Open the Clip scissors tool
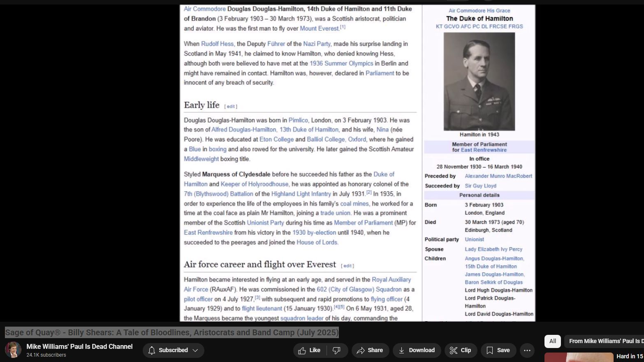Image resolution: width=644 pixels, height=362 pixels. click(461, 350)
